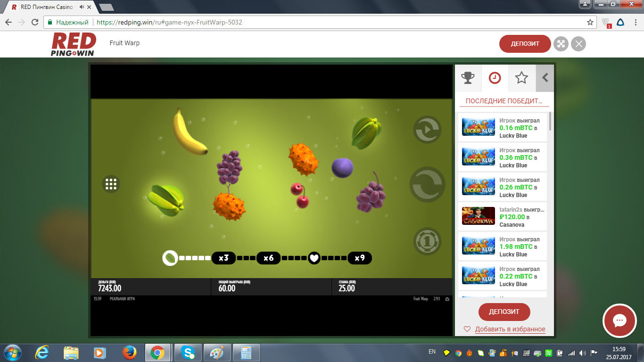Image resolution: width=644 pixels, height=362 pixels.
Task: Launch Internet Explorer from the taskbar
Action: click(42, 353)
